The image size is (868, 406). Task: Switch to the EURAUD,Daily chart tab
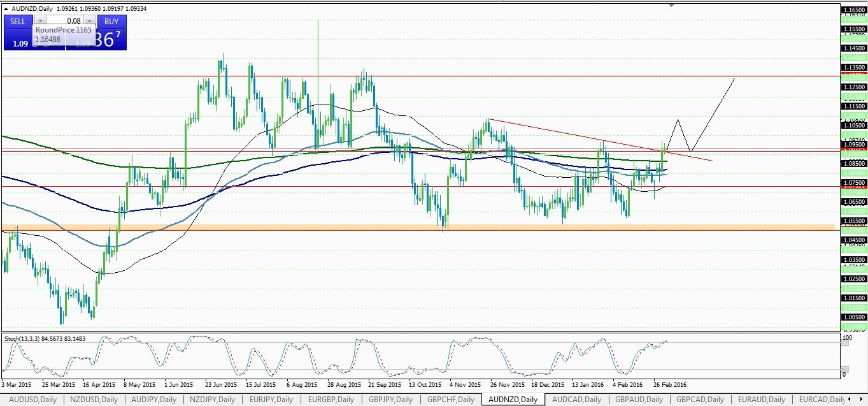point(760,400)
